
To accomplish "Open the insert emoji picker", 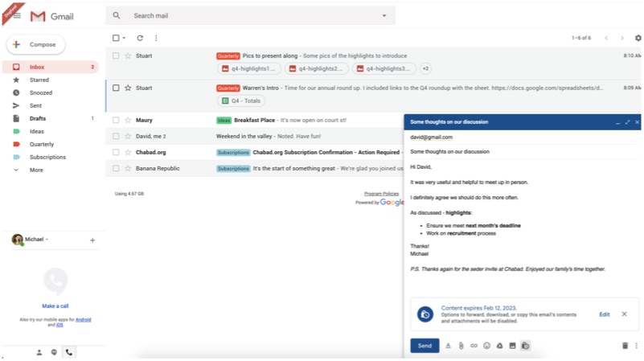I will click(x=486, y=346).
